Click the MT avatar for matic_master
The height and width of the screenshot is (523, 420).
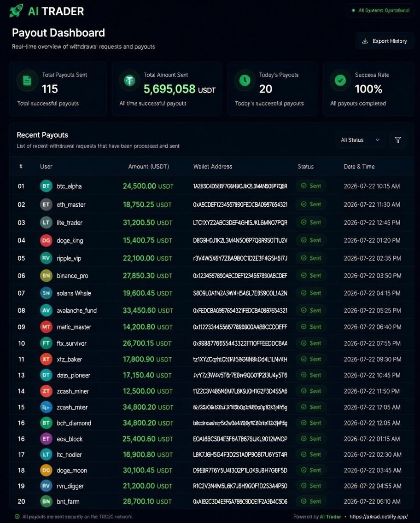click(46, 327)
